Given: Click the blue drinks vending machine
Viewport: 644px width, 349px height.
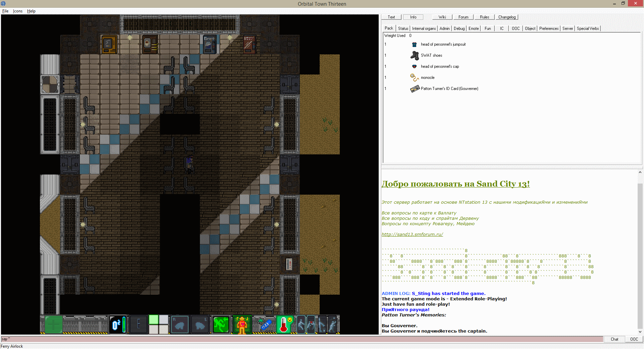Looking at the screenshot, I should pos(210,44).
